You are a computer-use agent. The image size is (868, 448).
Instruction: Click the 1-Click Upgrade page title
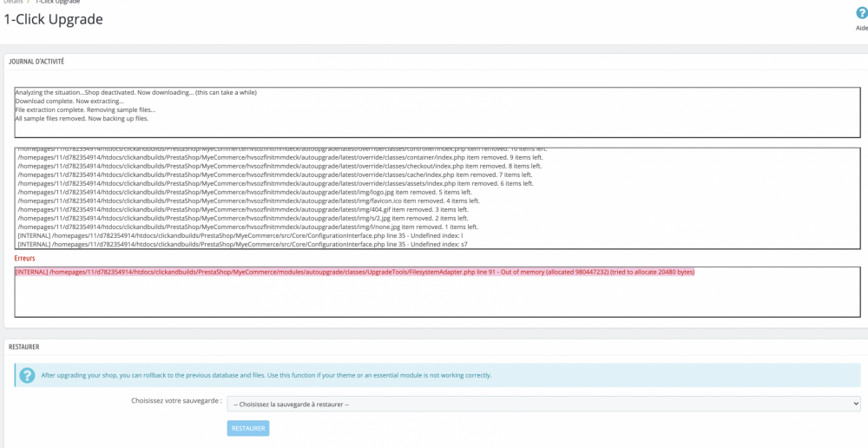click(53, 19)
